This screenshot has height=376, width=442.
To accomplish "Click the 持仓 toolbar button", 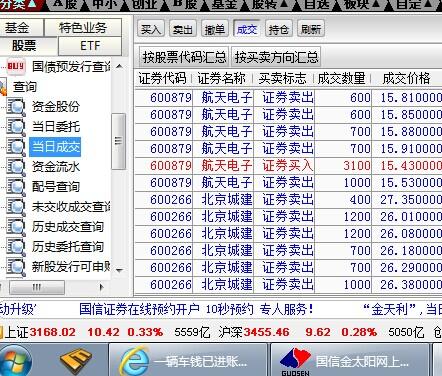I will [x=279, y=29].
